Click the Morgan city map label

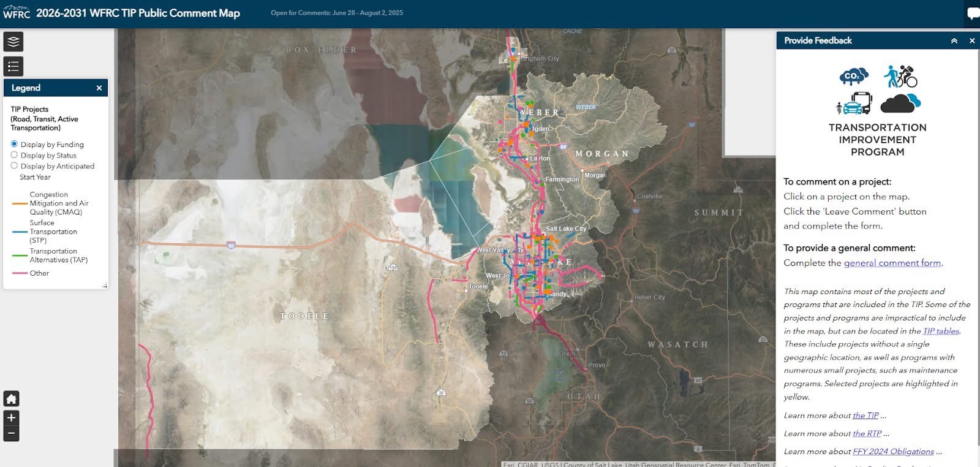595,175
